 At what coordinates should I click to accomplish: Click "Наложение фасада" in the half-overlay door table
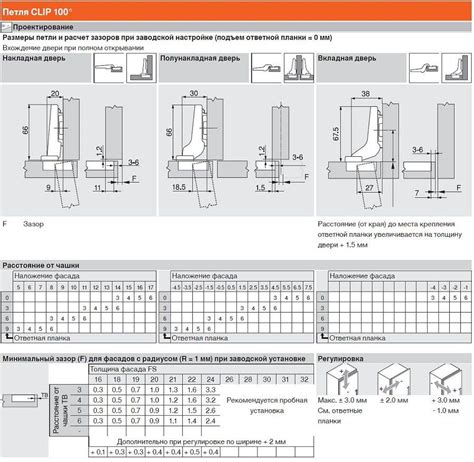click(x=204, y=276)
